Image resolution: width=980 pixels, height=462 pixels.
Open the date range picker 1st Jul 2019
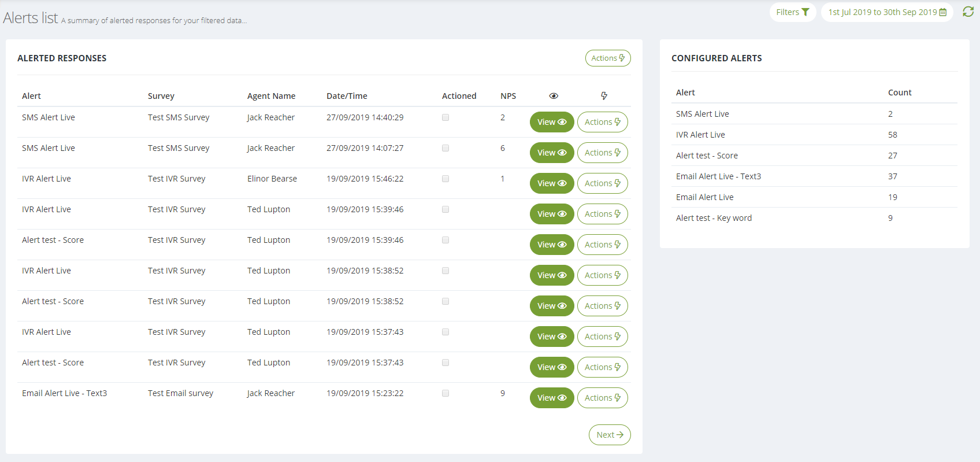(x=887, y=12)
